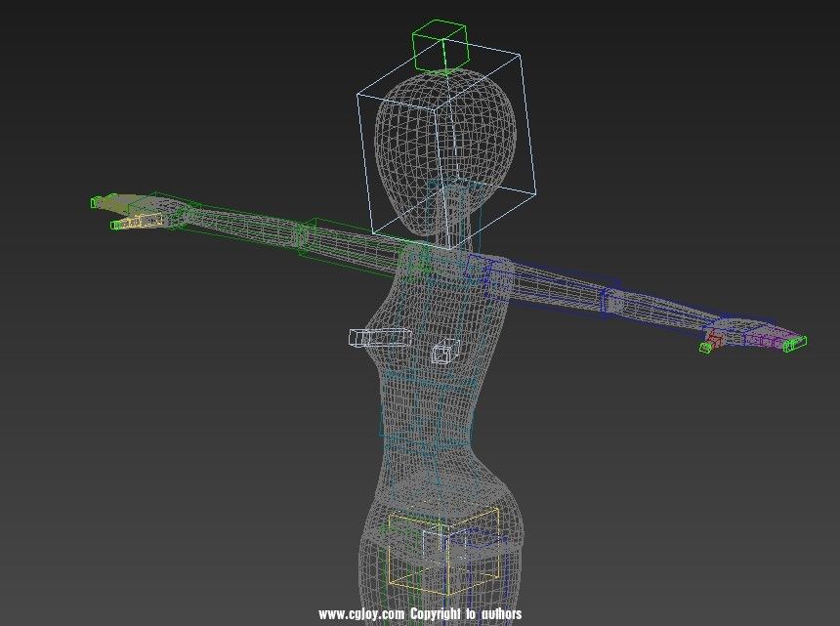
Task: Click the green fingertip nub at far right
Action: coord(795,342)
